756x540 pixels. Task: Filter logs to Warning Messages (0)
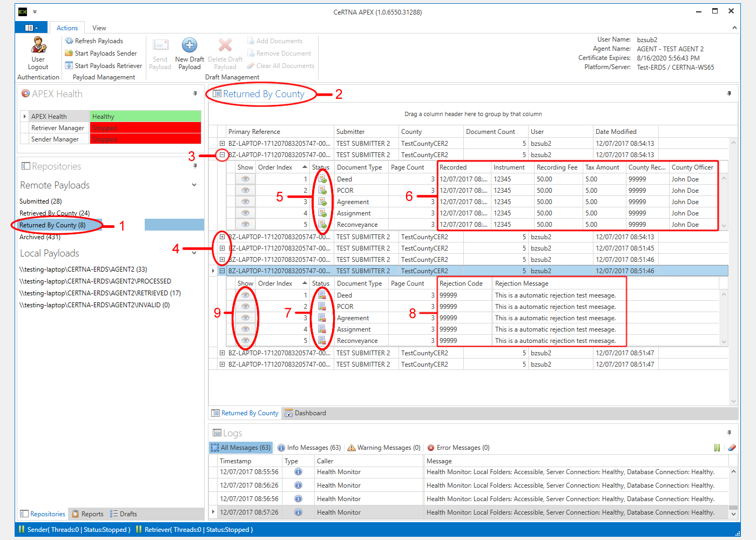click(x=384, y=448)
